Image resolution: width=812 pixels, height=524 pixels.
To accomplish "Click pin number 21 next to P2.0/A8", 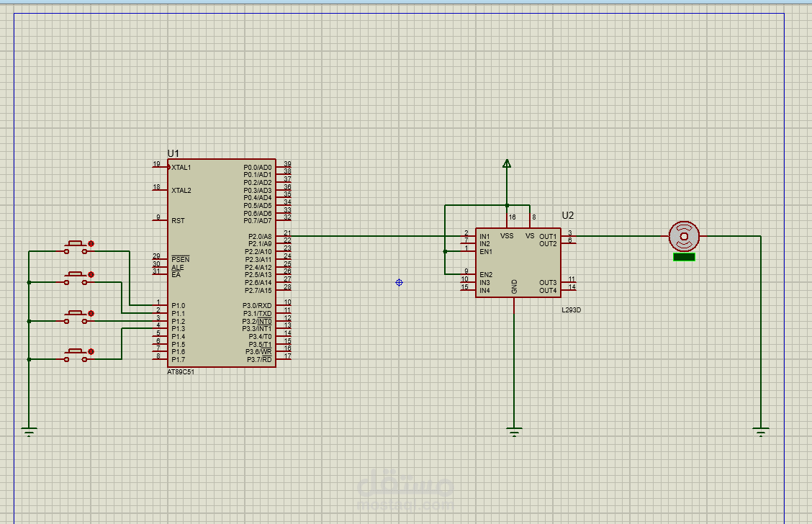I will click(287, 233).
